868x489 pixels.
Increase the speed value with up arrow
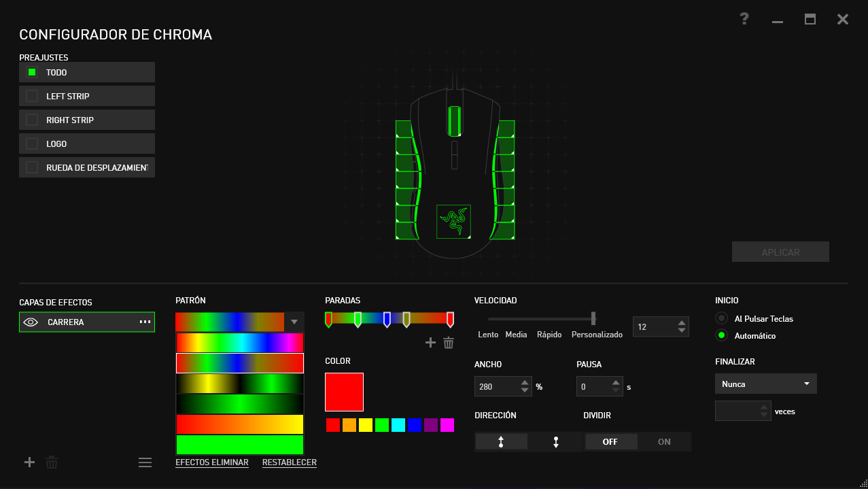pyautogui.click(x=682, y=322)
